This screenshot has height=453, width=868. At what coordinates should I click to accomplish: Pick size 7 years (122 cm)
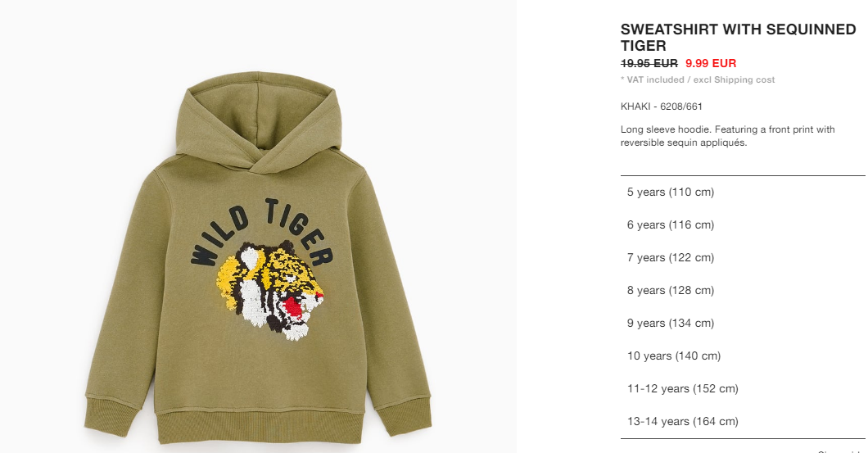pos(743,257)
